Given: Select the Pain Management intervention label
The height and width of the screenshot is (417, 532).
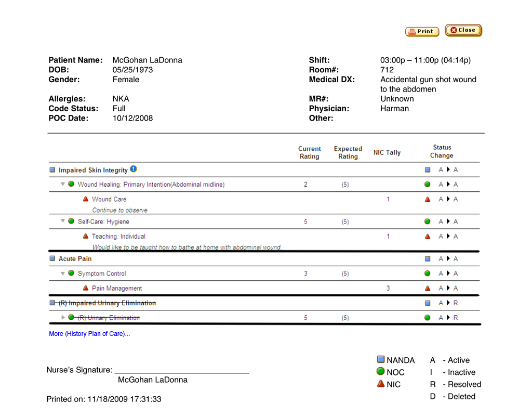Looking at the screenshot, I should pos(117,288).
